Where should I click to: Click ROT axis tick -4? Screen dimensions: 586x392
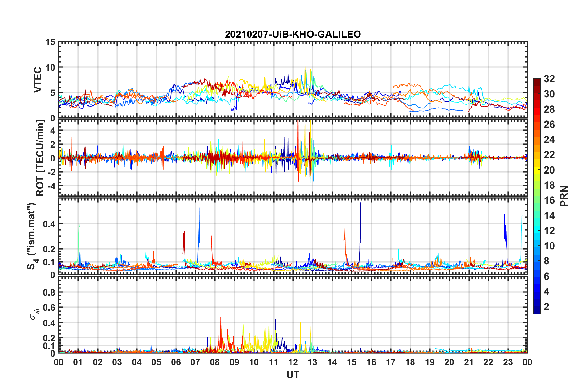click(51, 186)
